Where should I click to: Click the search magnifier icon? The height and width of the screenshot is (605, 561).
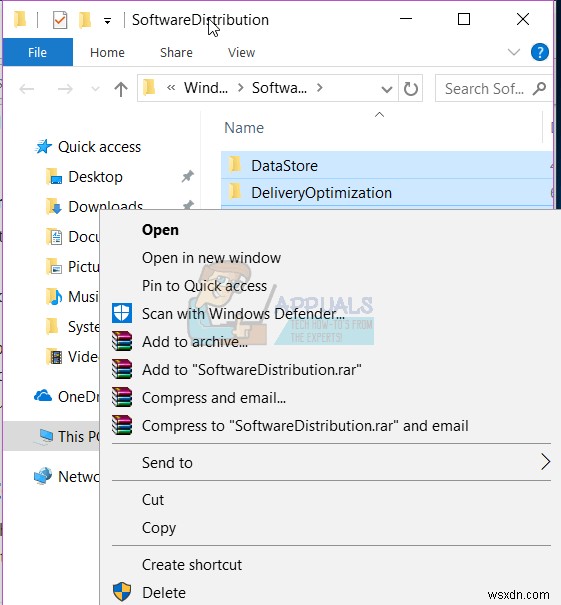(539, 89)
